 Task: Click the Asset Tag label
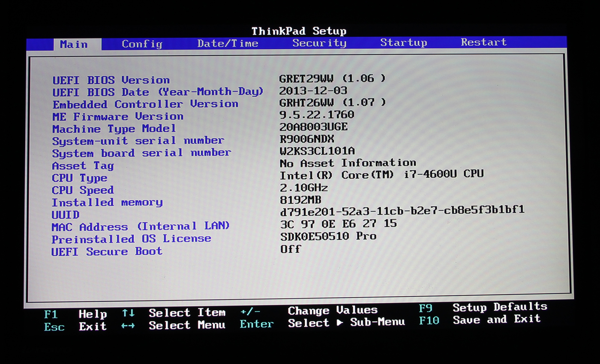83,166
